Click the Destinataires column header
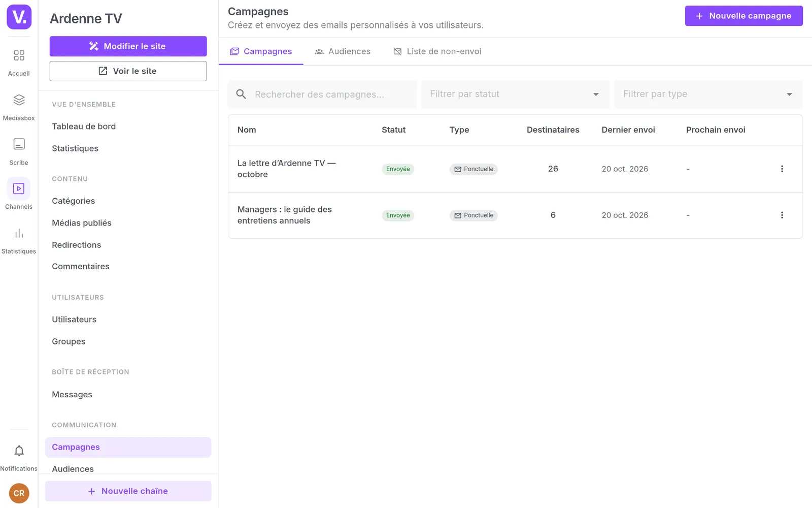 [553, 130]
